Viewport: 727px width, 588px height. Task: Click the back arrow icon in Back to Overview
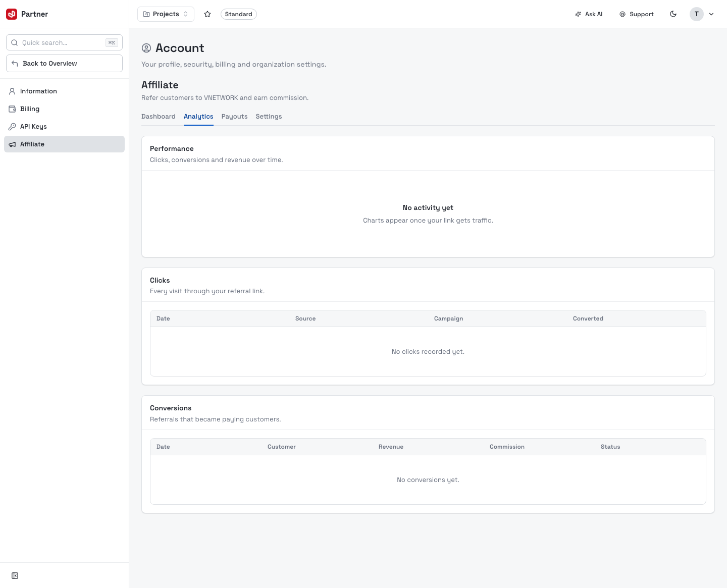pyautogui.click(x=15, y=64)
